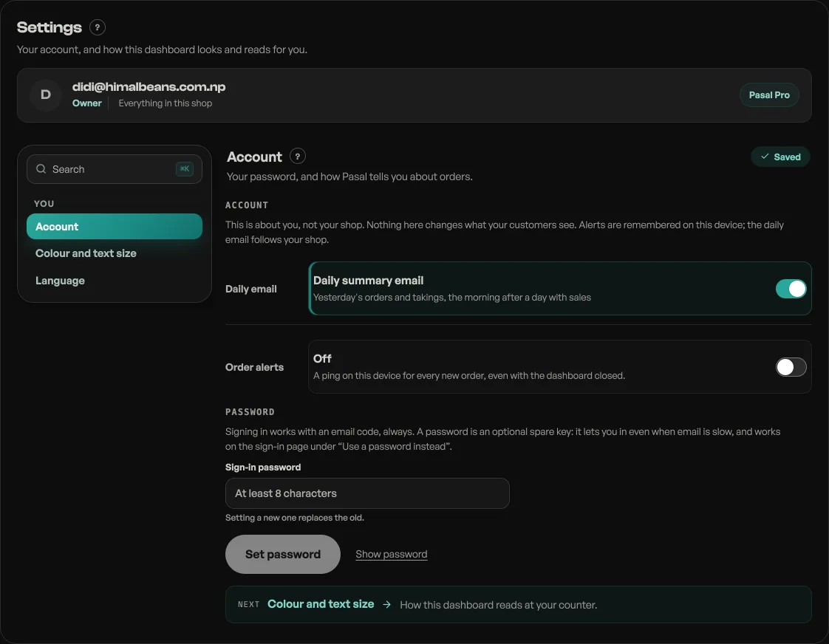The height and width of the screenshot is (644, 829).
Task: Click the Show password link
Action: point(392,554)
